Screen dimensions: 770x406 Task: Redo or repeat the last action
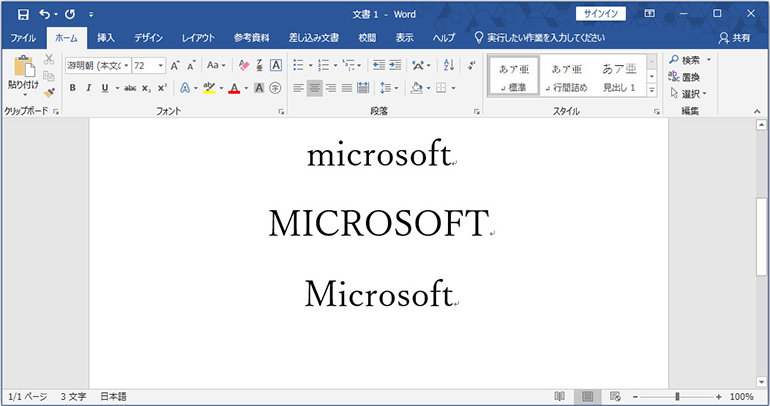[70, 14]
